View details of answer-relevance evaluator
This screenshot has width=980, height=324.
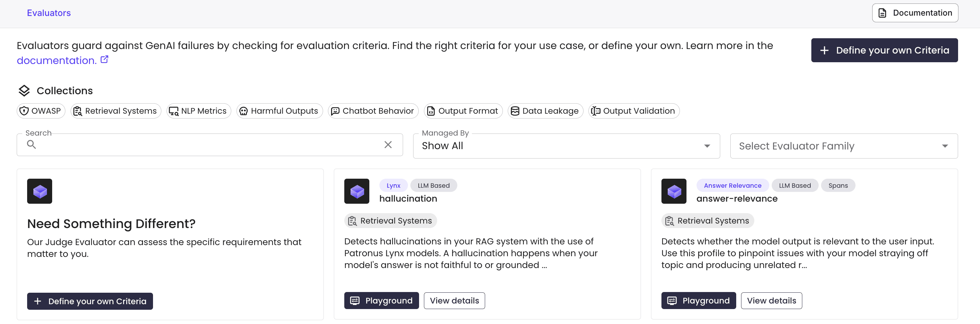[x=771, y=301]
